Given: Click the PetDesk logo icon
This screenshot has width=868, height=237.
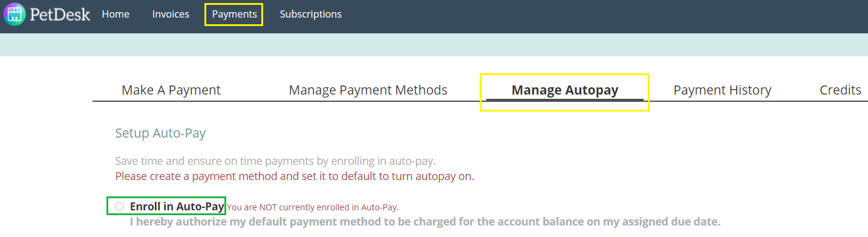Looking at the screenshot, I should coord(15,14).
